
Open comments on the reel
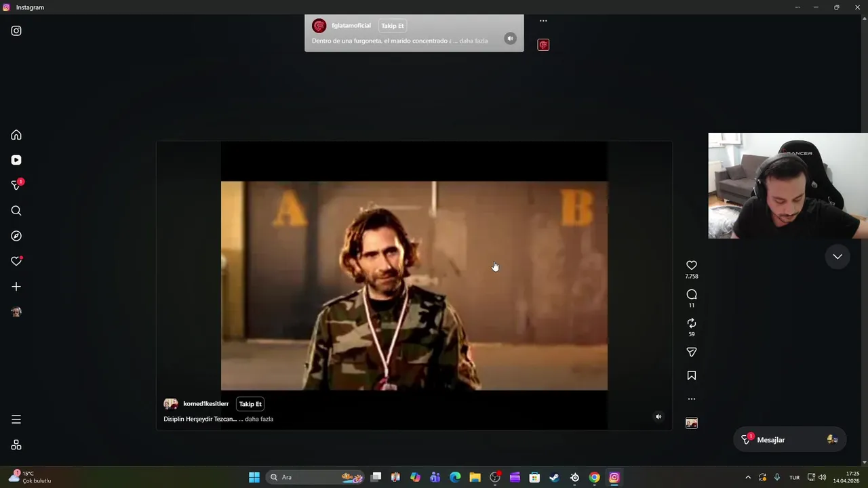pyautogui.click(x=692, y=294)
